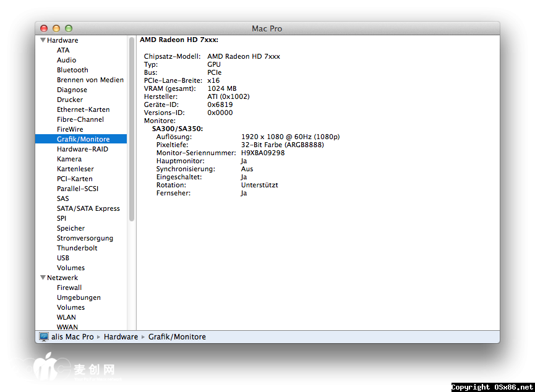Viewport: 535px width, 392px height.
Task: Open the Bluetooth hardware entry
Action: click(x=72, y=70)
